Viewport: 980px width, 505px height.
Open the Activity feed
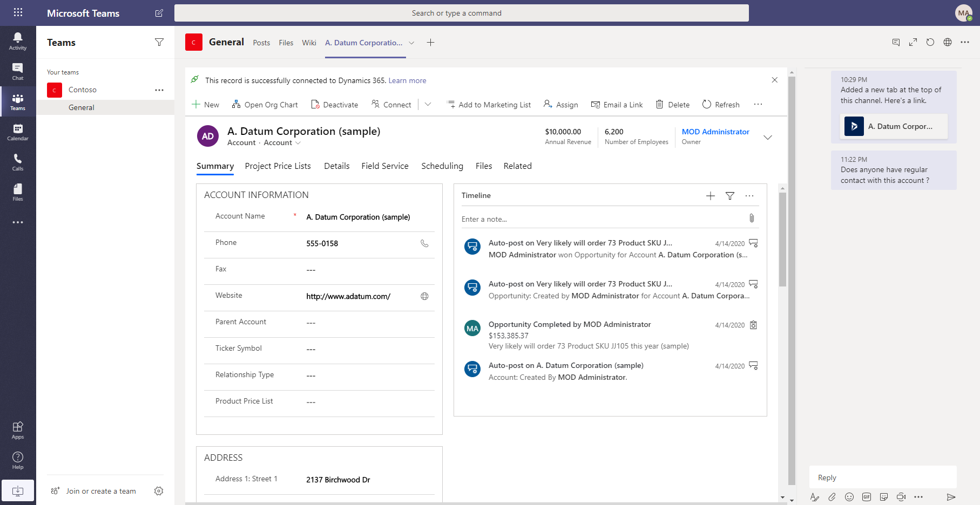[18, 41]
